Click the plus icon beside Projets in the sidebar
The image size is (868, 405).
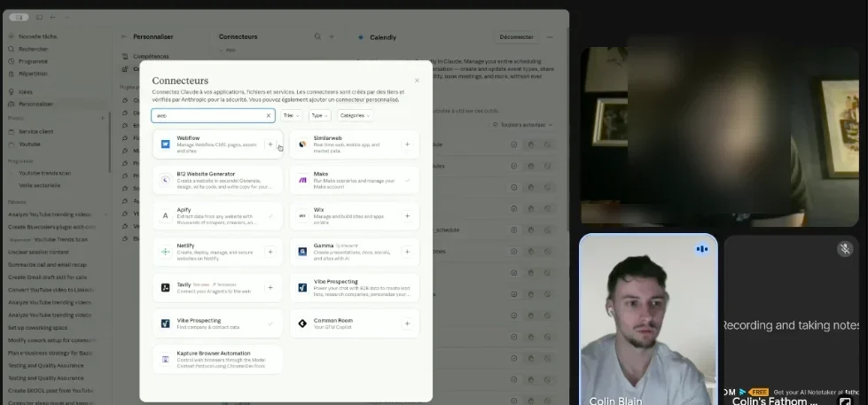click(103, 118)
